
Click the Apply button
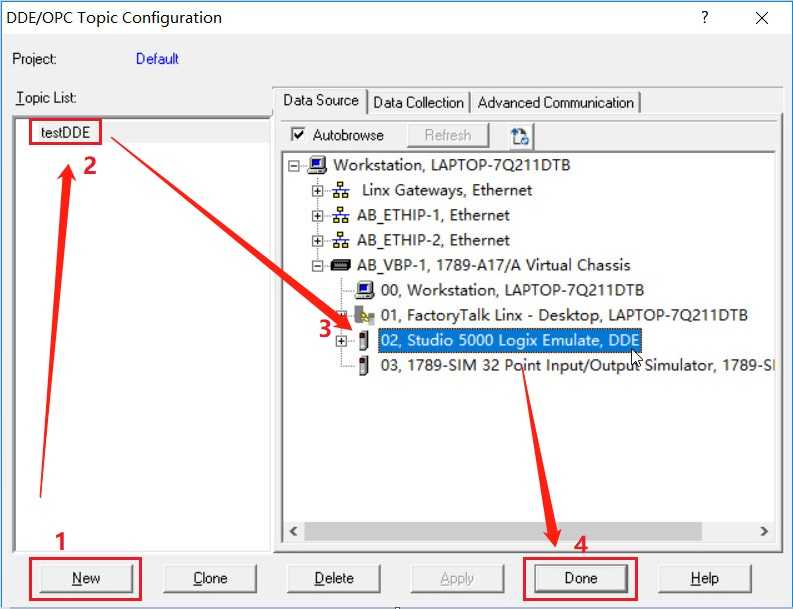[x=457, y=578]
